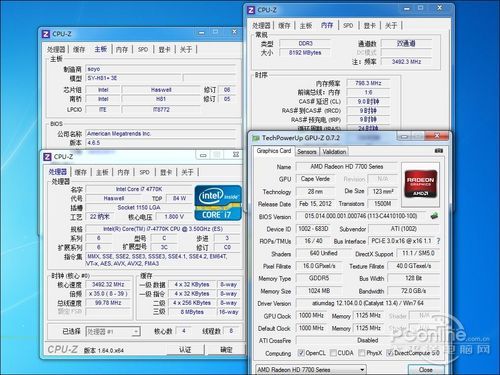Click the GPU name field AMD Radeon HD 7700 Series
Viewport: 500px width, 375px height.
(x=347, y=166)
